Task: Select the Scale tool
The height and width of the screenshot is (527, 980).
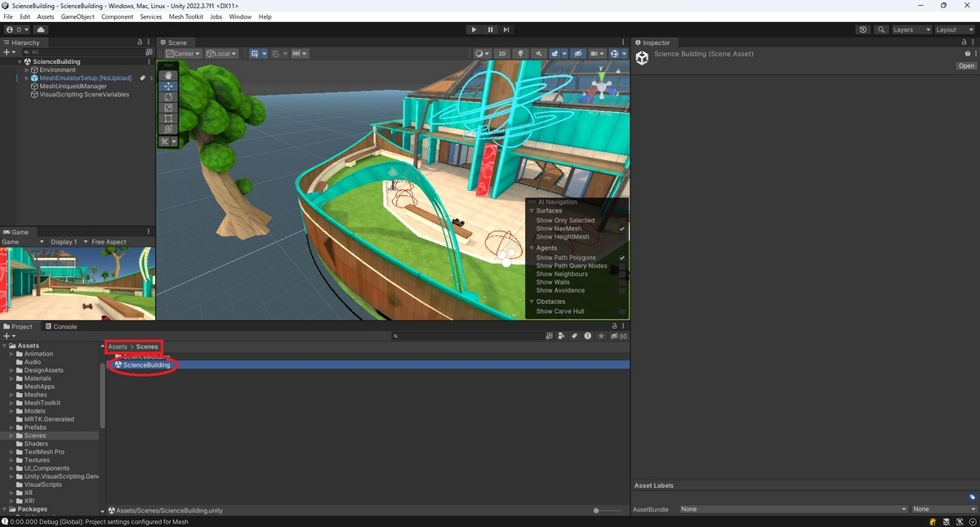Action: click(169, 107)
